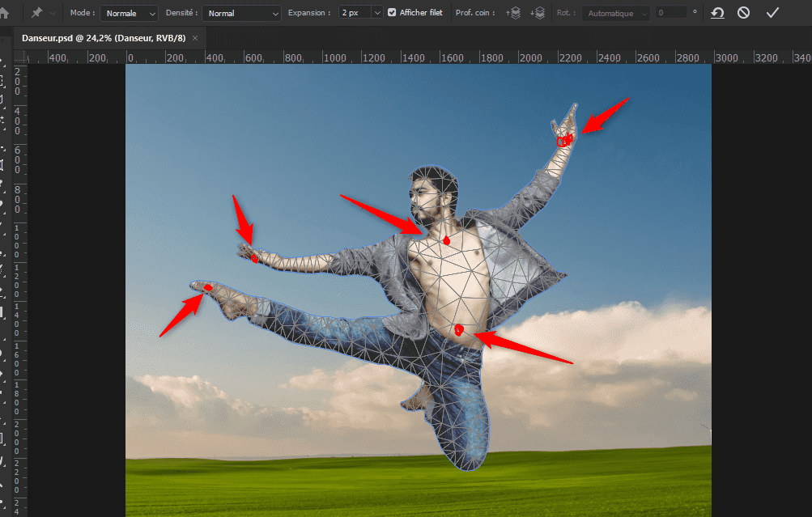Click the rotation angle field showing 0
This screenshot has height=517, width=812.
point(672,13)
